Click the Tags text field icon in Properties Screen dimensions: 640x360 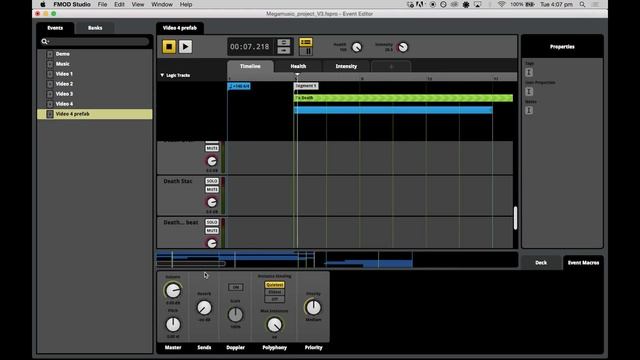tap(529, 72)
